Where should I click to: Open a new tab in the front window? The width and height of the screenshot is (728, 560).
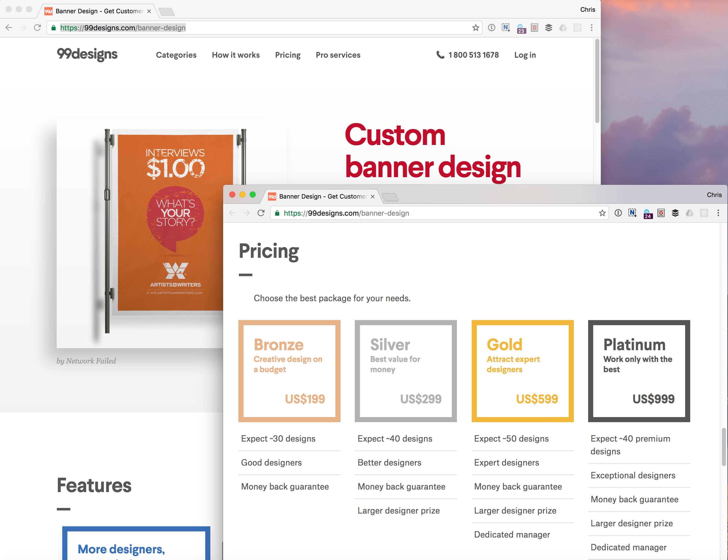(390, 197)
